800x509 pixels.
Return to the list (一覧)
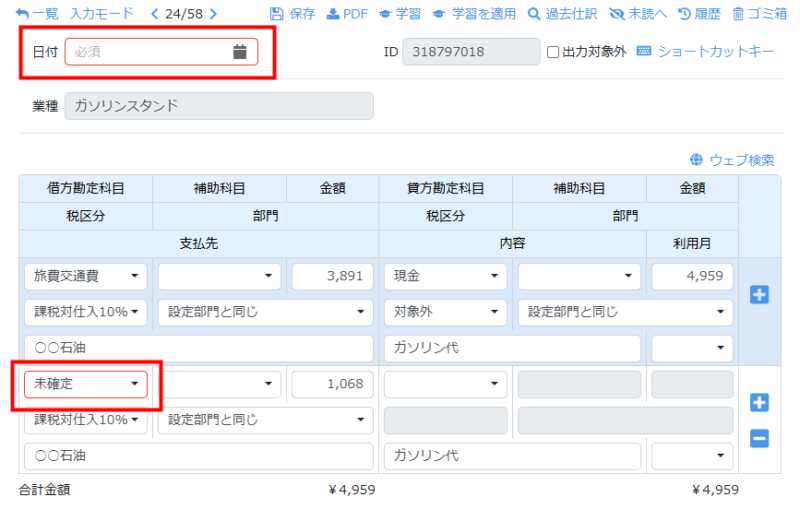[x=37, y=14]
